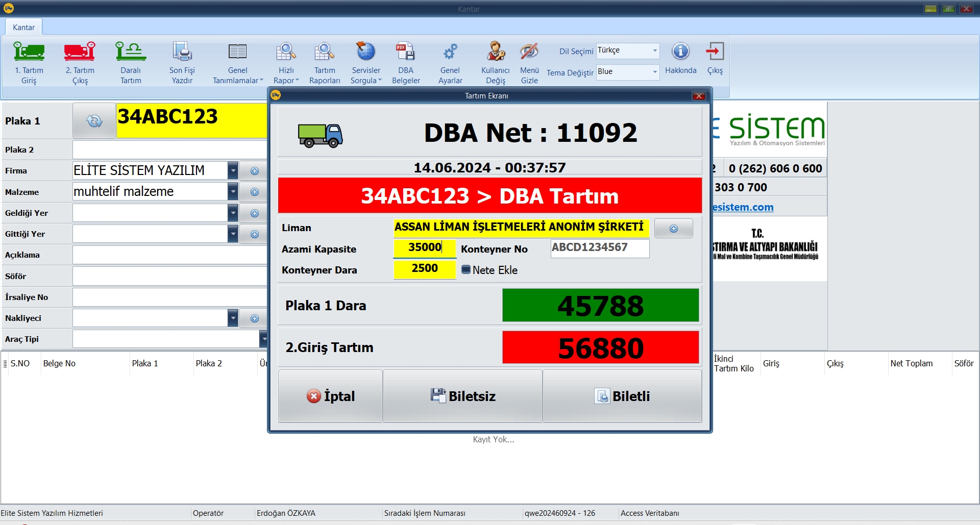The width and height of the screenshot is (980, 525).
Task: Save the weighing with Biletsiz
Action: tap(462, 396)
